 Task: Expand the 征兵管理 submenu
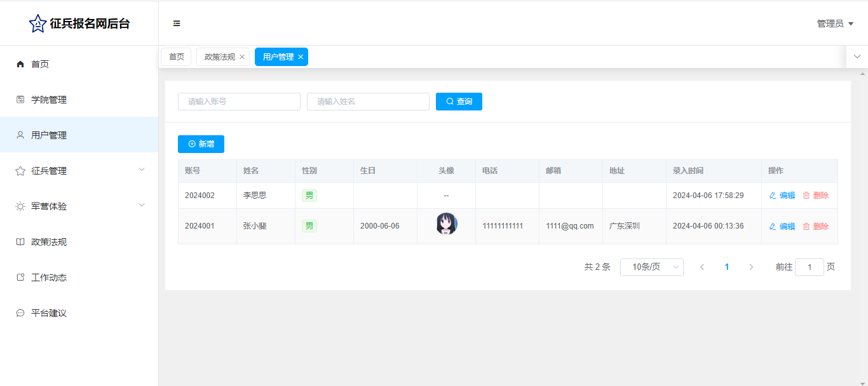(142, 170)
